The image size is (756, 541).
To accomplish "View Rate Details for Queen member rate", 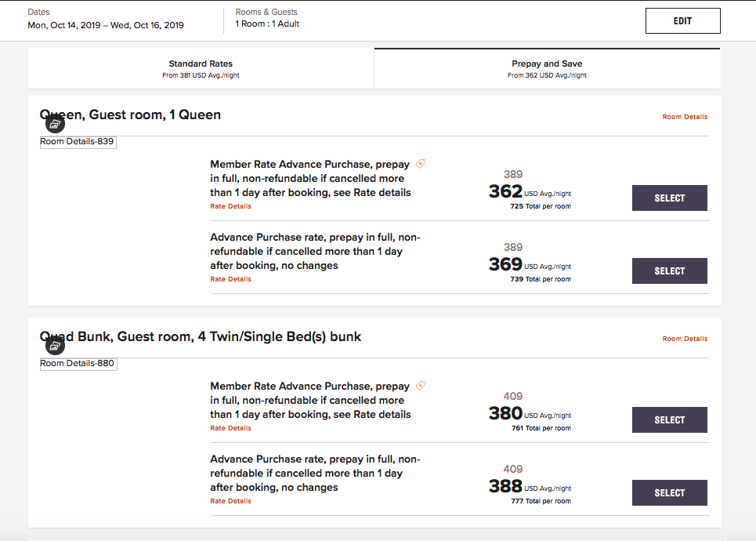I will (231, 206).
